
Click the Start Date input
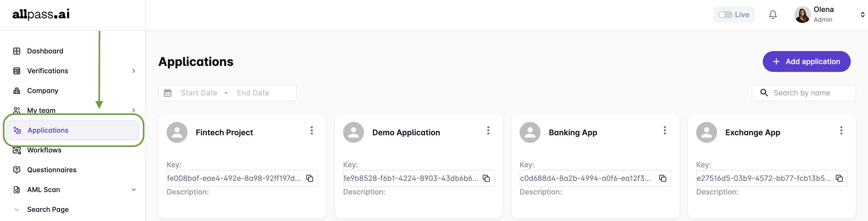tap(199, 93)
